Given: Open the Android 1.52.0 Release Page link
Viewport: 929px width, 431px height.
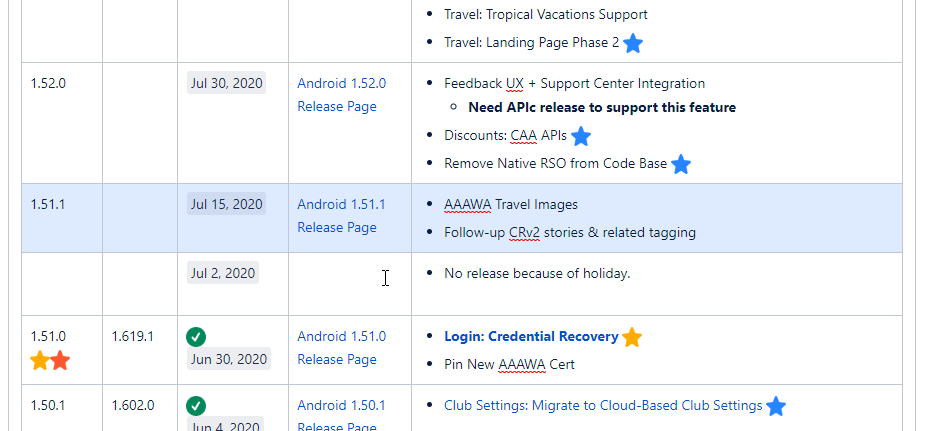Looking at the screenshot, I should [341, 95].
